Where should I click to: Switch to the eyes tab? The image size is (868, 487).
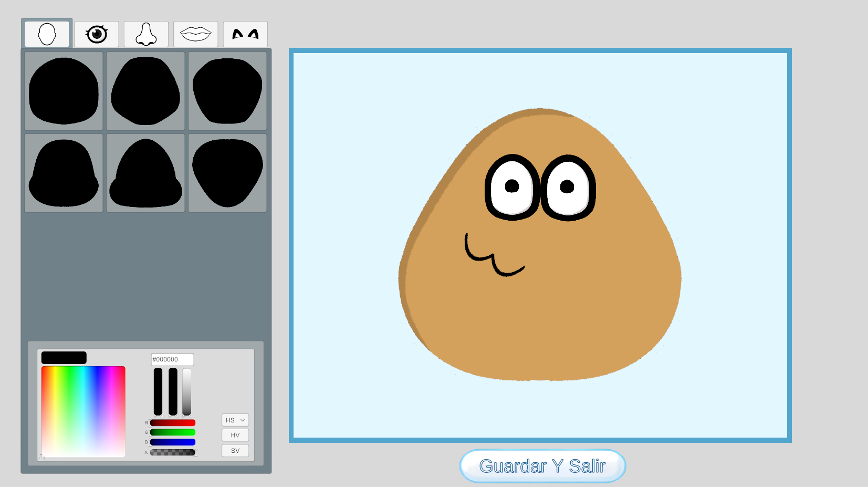pyautogui.click(x=97, y=34)
